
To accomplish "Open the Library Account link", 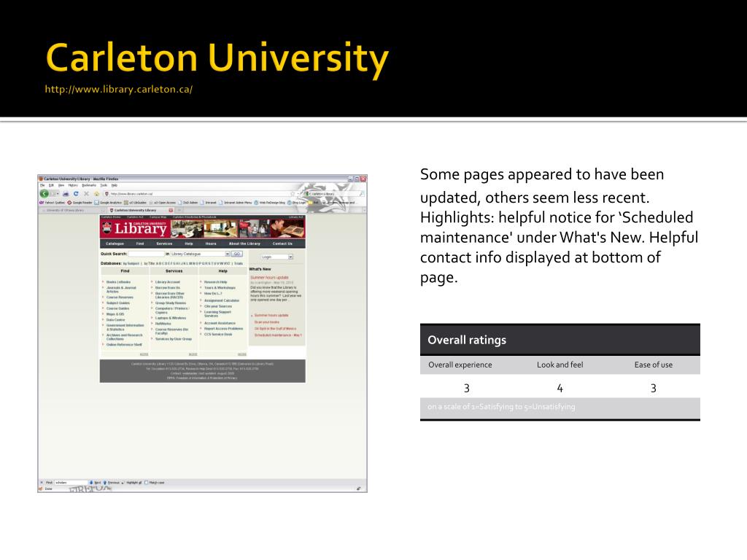I will [168, 282].
